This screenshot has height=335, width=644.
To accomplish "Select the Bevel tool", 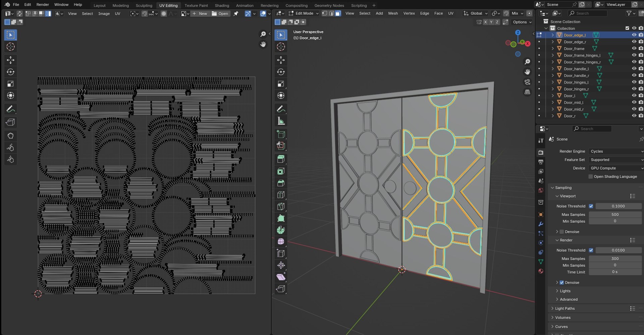I will tap(281, 183).
